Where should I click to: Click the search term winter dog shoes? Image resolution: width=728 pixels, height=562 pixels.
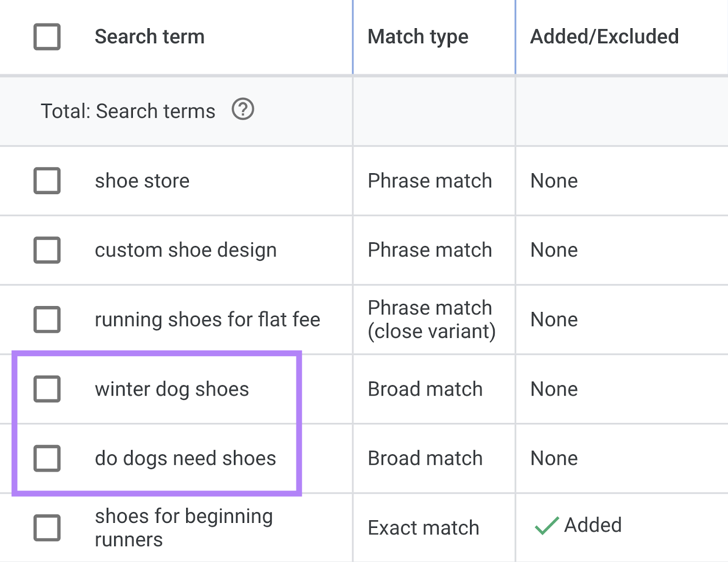[x=172, y=389]
